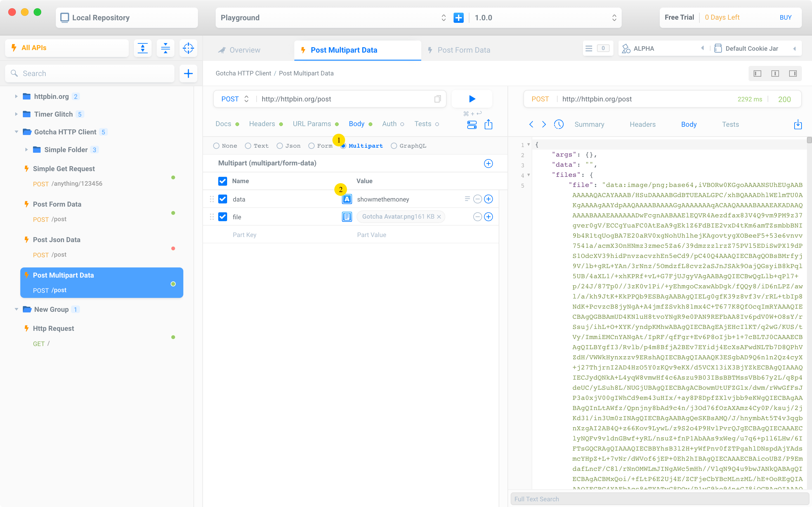Click the BUY link
Image resolution: width=812 pixels, height=507 pixels.
pos(785,17)
